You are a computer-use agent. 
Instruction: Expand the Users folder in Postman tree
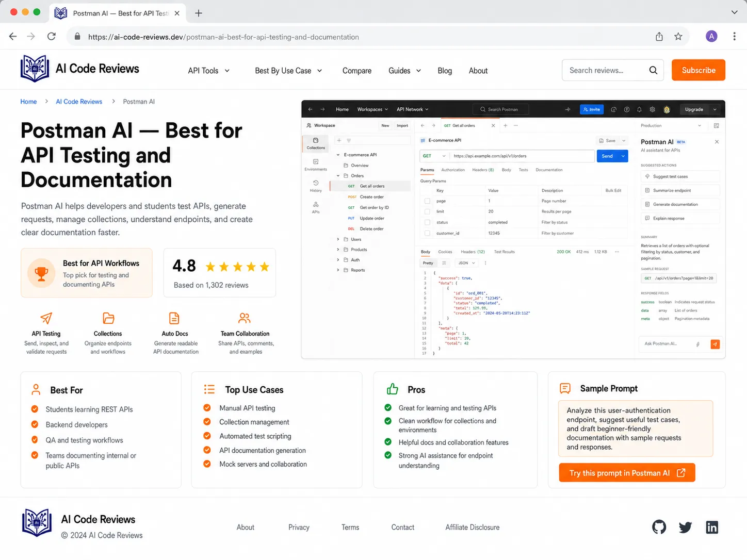click(338, 239)
